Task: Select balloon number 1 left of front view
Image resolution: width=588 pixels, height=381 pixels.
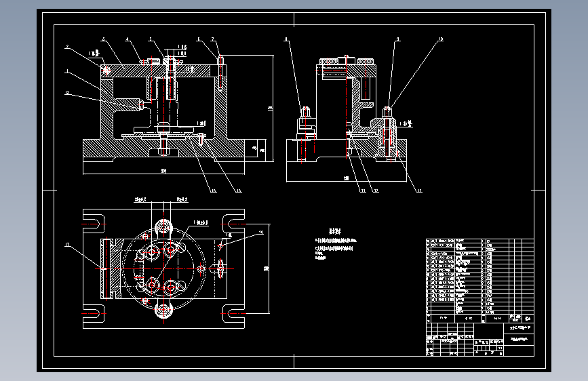Action: [x=67, y=71]
